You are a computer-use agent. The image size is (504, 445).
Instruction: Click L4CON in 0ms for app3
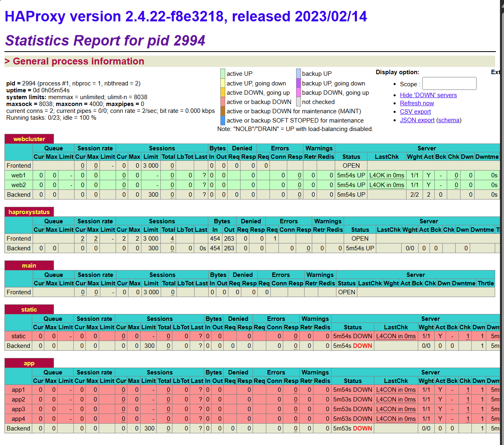[396, 409]
